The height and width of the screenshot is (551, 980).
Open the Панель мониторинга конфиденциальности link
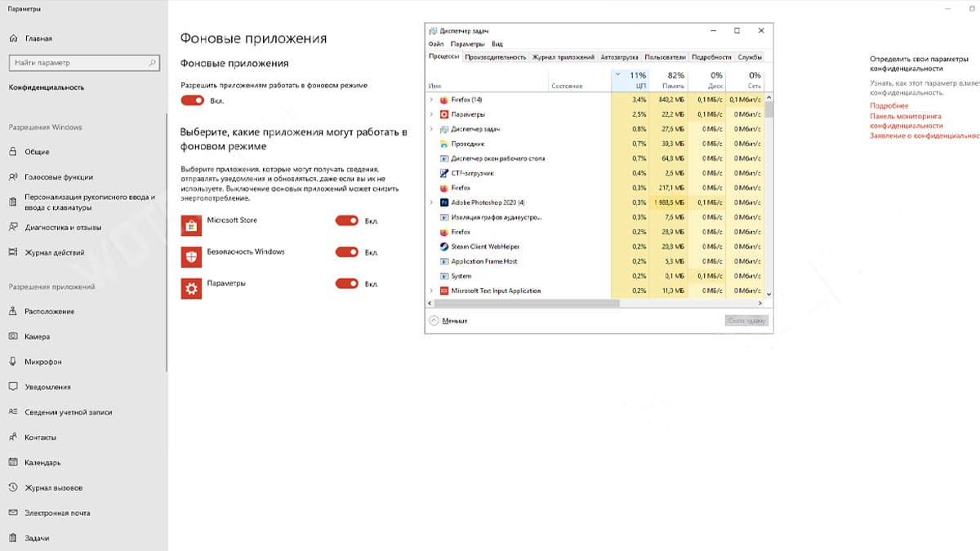[x=906, y=121]
